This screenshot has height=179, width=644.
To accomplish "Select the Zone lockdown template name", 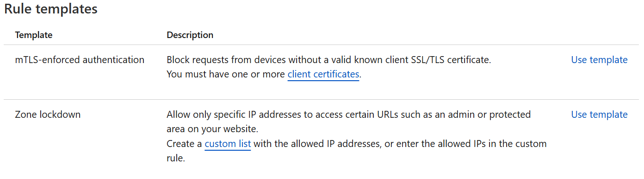I will (x=48, y=115).
